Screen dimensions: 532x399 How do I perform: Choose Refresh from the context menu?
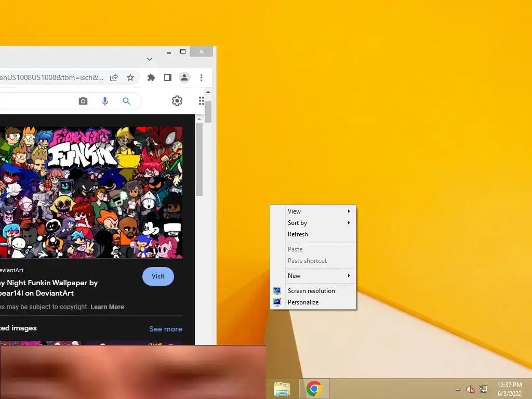point(313,234)
